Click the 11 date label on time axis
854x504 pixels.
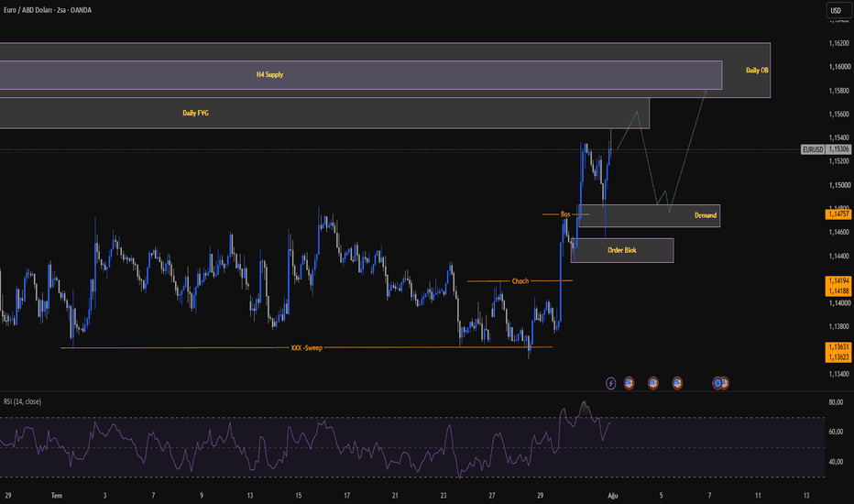coord(758,495)
